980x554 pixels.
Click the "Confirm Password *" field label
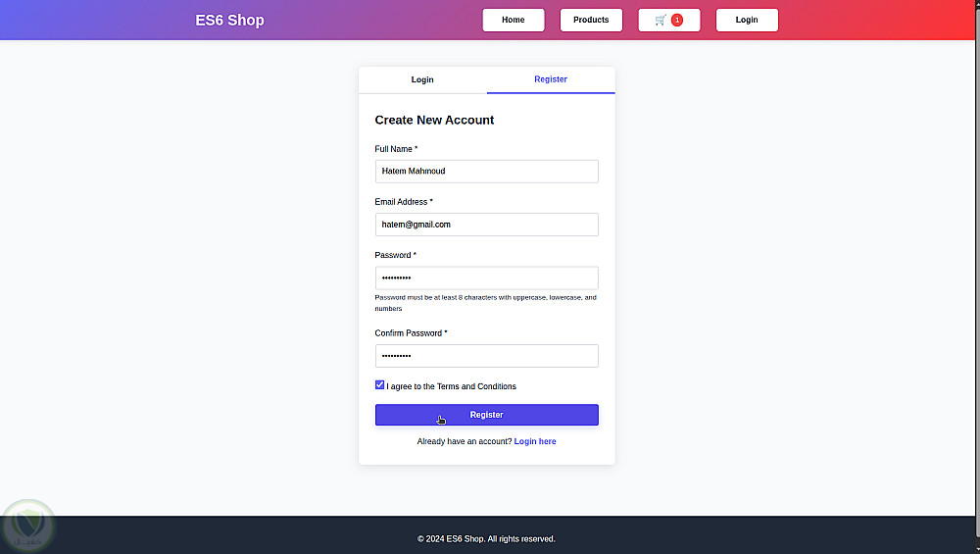[411, 333]
